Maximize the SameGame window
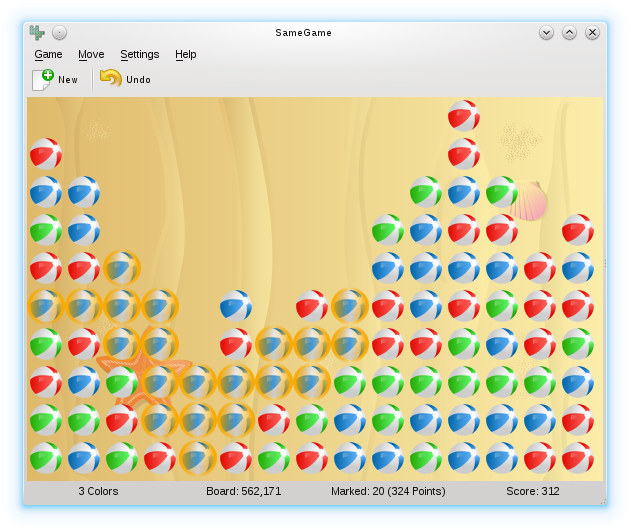This screenshot has height=528, width=631. [569, 33]
